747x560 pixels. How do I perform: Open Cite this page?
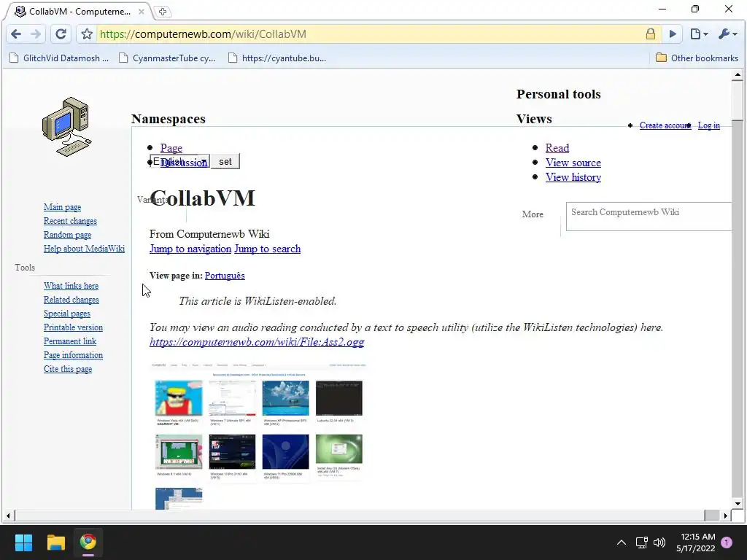click(68, 368)
